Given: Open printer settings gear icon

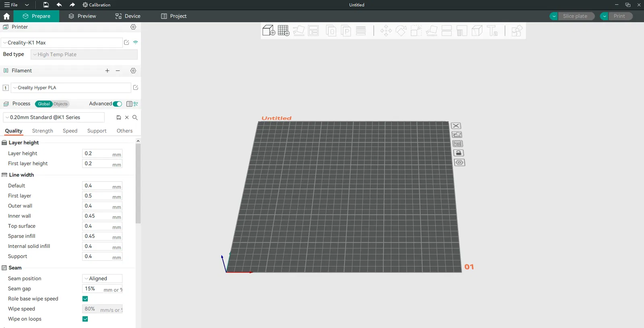Looking at the screenshot, I should pyautogui.click(x=133, y=27).
